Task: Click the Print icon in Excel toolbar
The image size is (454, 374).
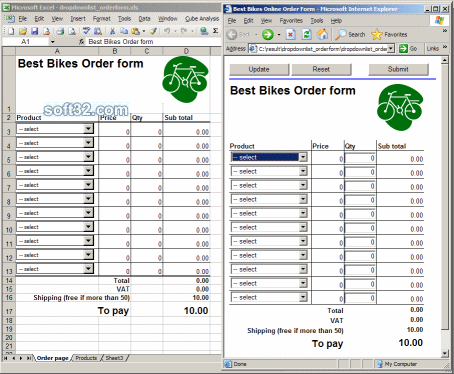Action: point(60,31)
